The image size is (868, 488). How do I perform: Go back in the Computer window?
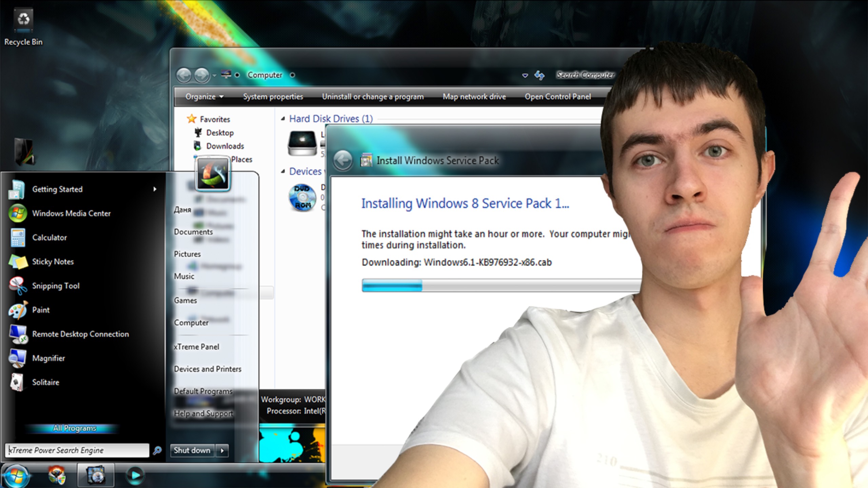click(184, 75)
